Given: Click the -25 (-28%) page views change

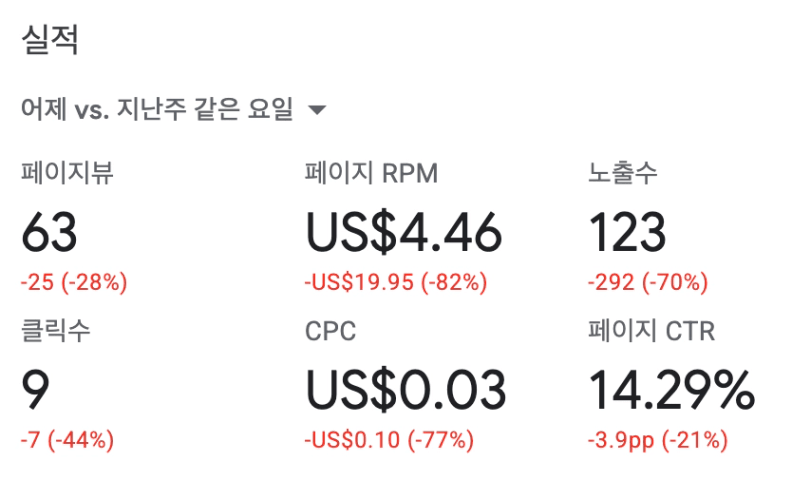Looking at the screenshot, I should click(74, 282).
